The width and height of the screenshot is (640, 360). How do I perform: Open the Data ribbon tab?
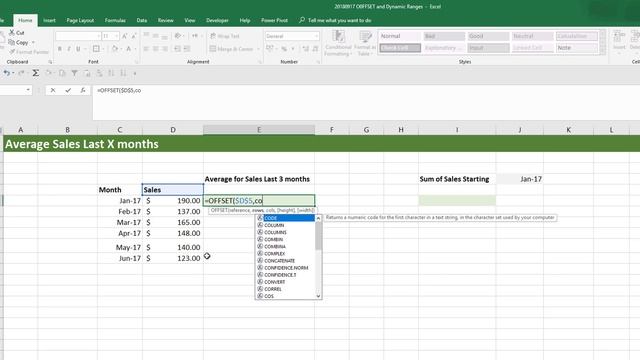pos(142,20)
